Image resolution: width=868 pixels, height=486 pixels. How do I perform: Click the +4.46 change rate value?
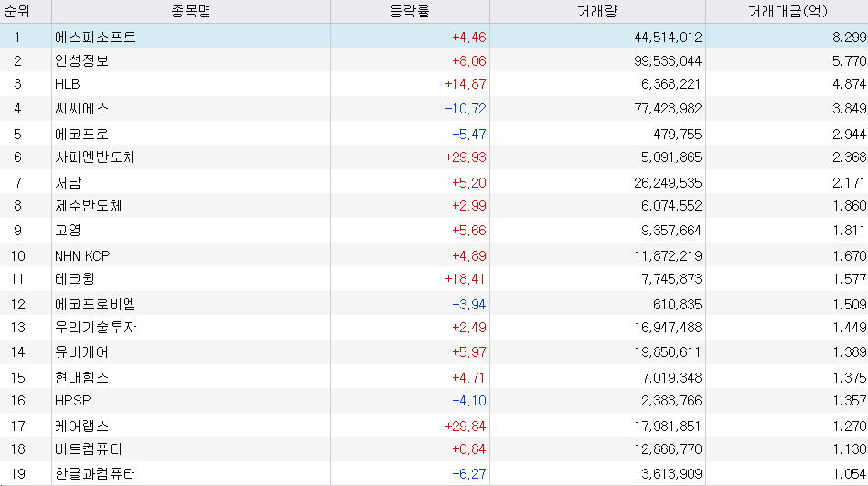pos(469,38)
